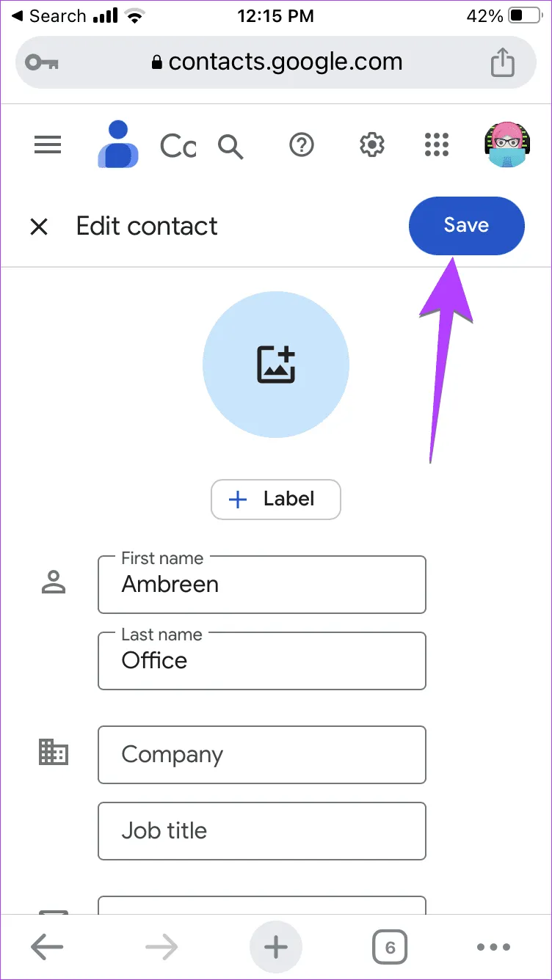Tap the search magnifier icon
This screenshot has width=552, height=980.
tap(230, 147)
